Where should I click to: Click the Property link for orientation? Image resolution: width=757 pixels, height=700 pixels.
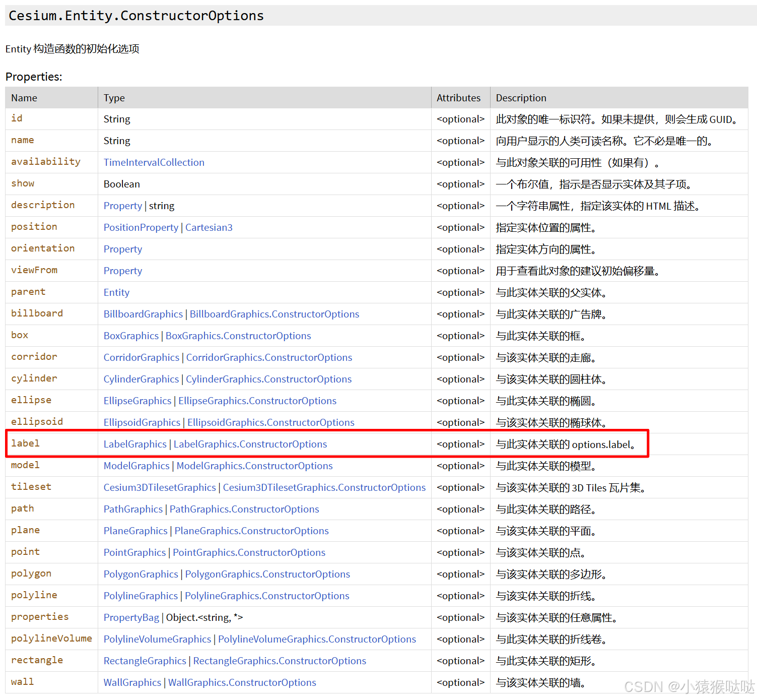pos(122,249)
